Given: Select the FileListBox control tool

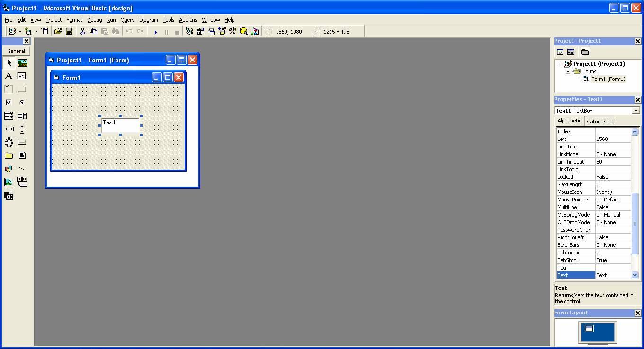Looking at the screenshot, I should point(22,156).
